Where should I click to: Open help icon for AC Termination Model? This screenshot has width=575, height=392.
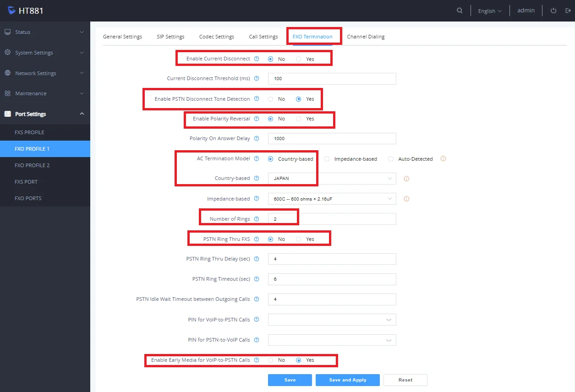pos(257,158)
